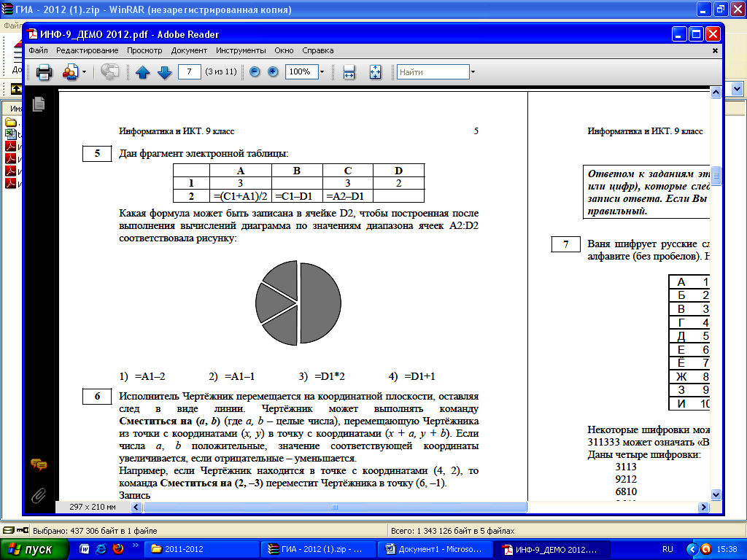Image resolution: width=747 pixels, height=560 pixels.
Task: Open the collaboration tools icon
Action: pos(70,72)
